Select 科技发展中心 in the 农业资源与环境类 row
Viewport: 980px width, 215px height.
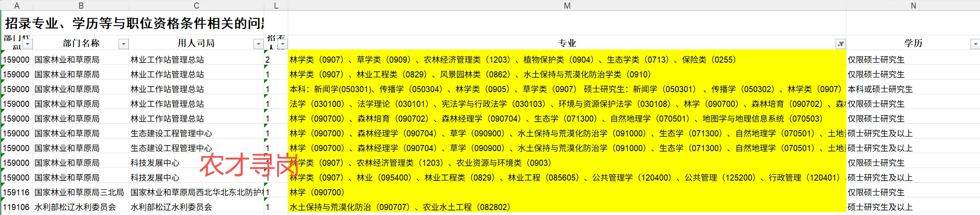(x=197, y=163)
